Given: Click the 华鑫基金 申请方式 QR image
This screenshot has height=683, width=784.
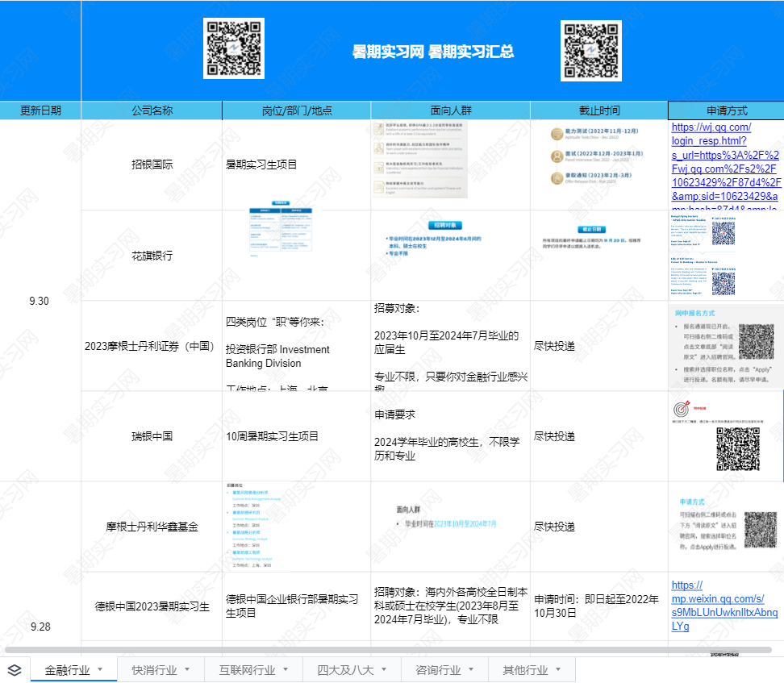Looking at the screenshot, I should (x=728, y=526).
